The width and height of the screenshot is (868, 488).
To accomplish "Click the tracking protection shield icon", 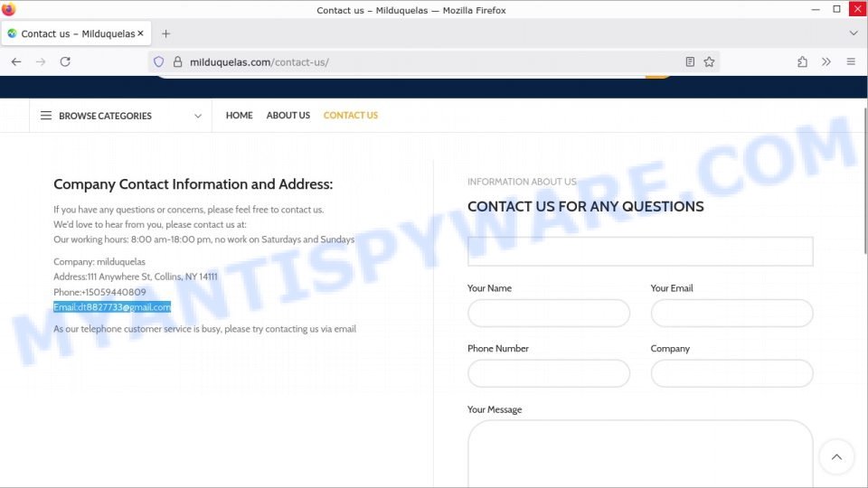I will pos(159,61).
